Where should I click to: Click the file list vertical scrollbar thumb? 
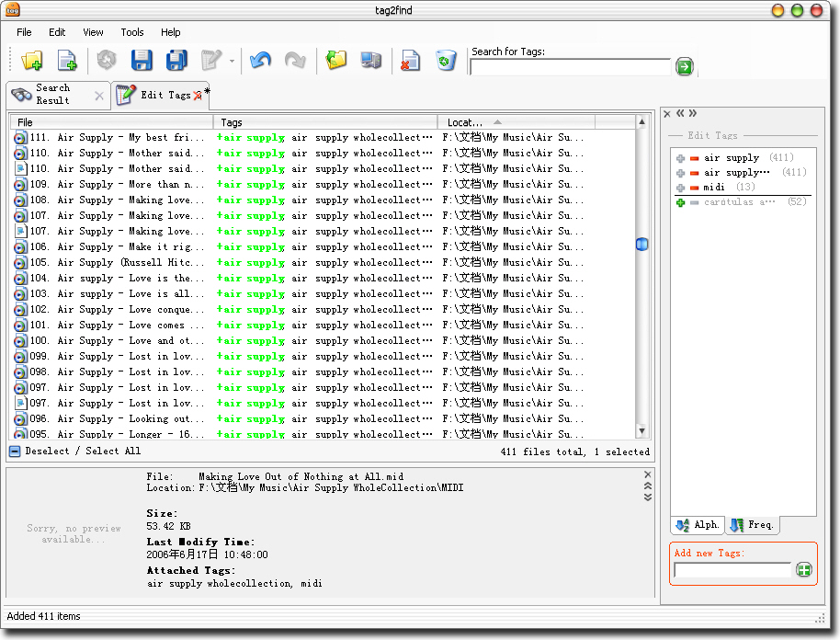tap(642, 244)
